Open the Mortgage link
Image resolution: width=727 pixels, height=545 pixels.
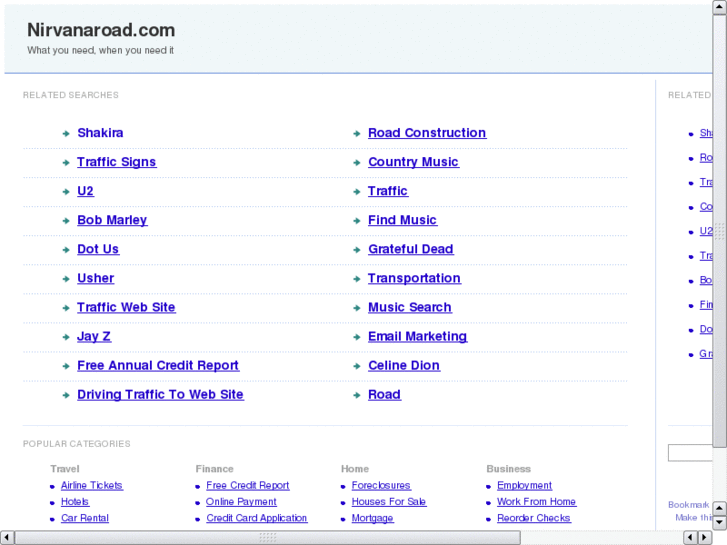(372, 518)
